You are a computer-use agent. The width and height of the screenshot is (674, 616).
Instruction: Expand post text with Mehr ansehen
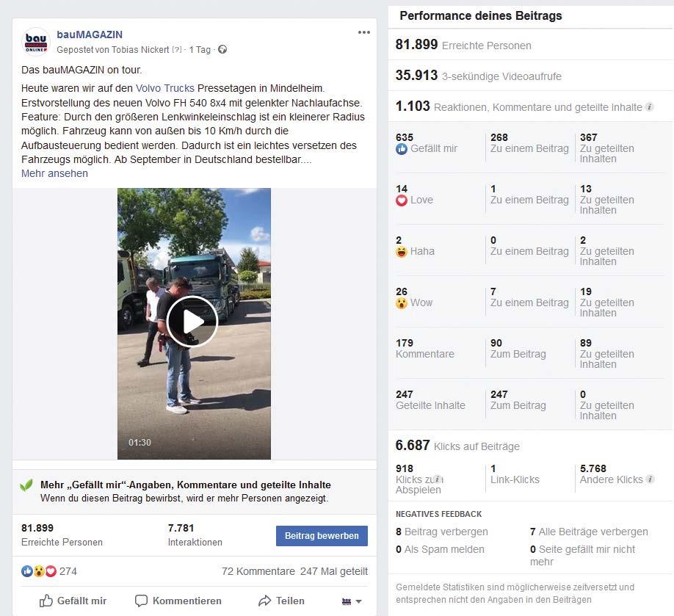54,173
